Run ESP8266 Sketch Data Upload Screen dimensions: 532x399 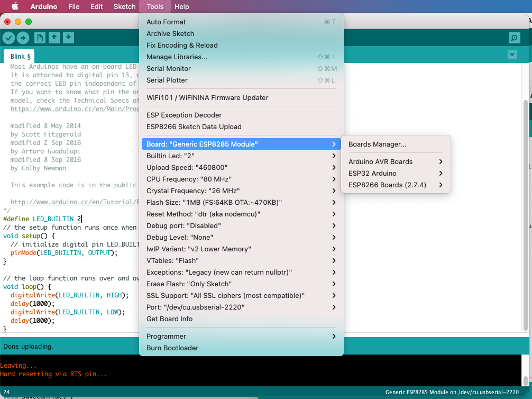(241, 126)
